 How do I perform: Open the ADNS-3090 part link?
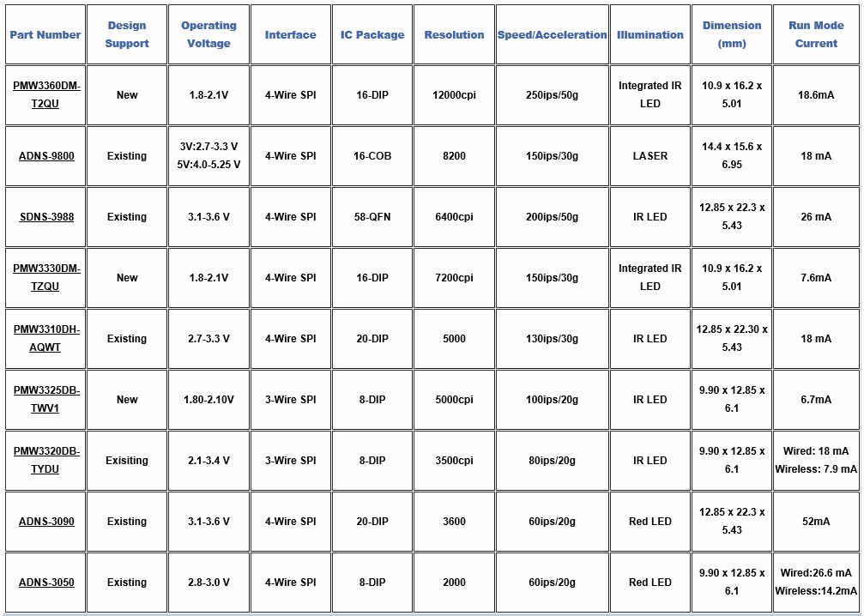pos(46,522)
